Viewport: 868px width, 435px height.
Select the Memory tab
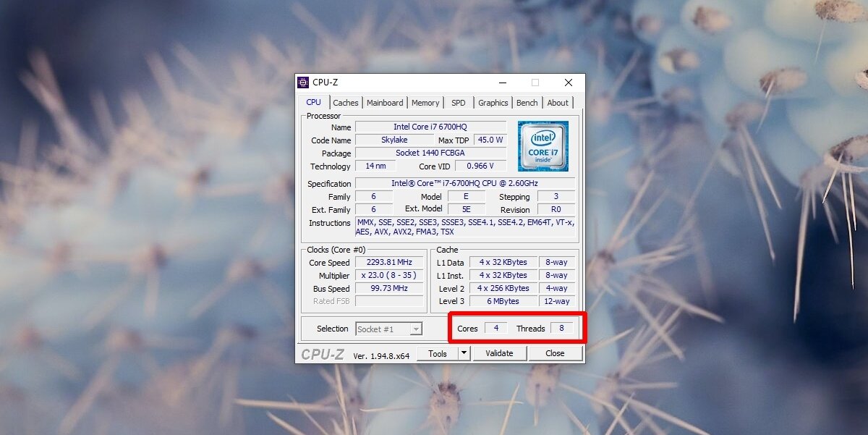[425, 103]
